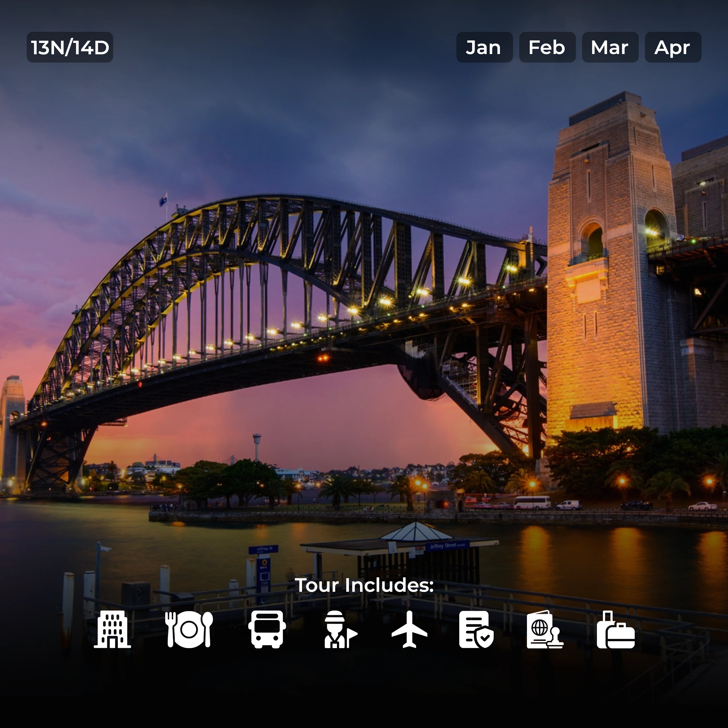
Task: Select the travel insurance shield document icon
Action: 476,629
